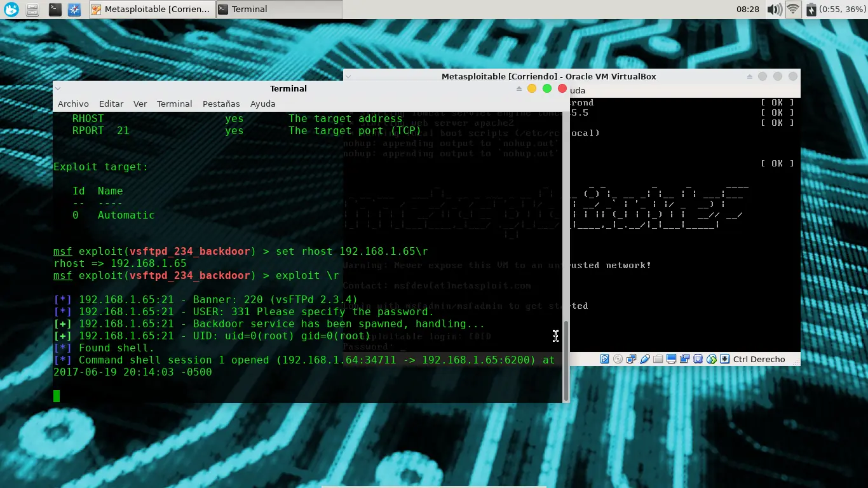
Task: Switch to Terminal window in taskbar
Action: tap(279, 10)
